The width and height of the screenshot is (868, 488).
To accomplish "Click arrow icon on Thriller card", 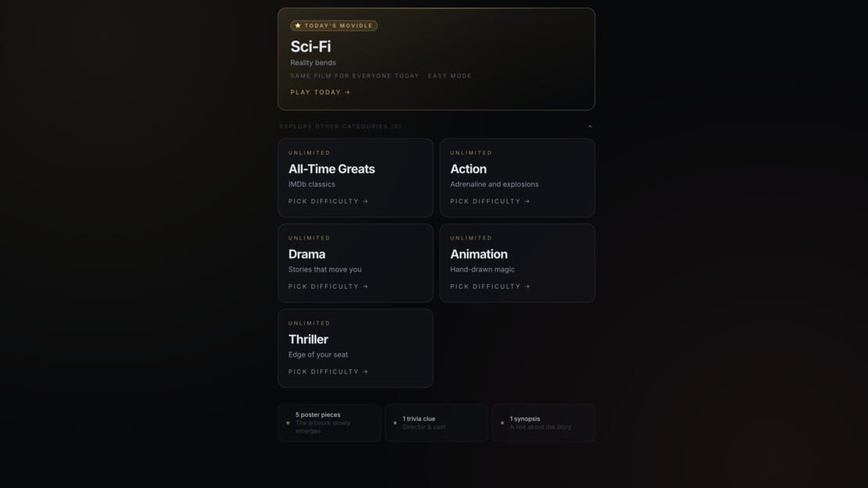I will click(365, 371).
